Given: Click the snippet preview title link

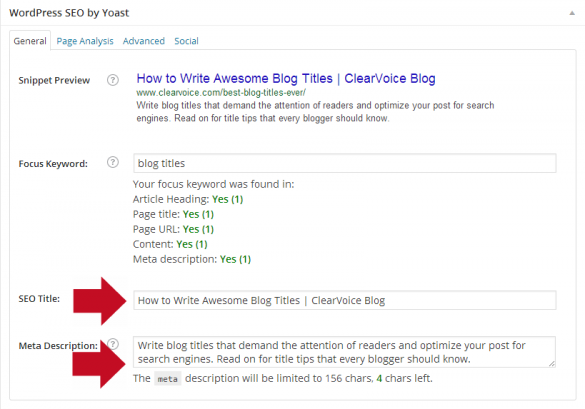Looking at the screenshot, I should (286, 78).
